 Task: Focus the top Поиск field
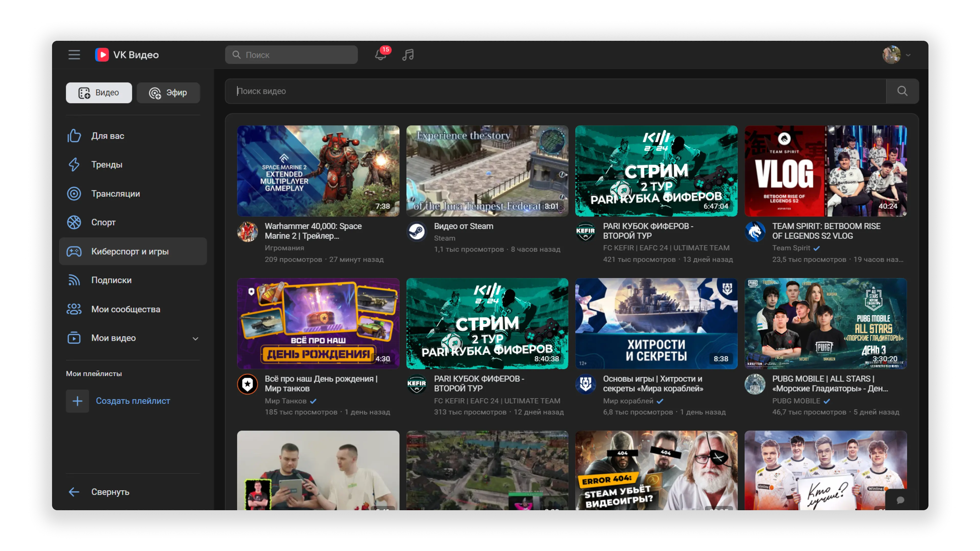point(291,55)
